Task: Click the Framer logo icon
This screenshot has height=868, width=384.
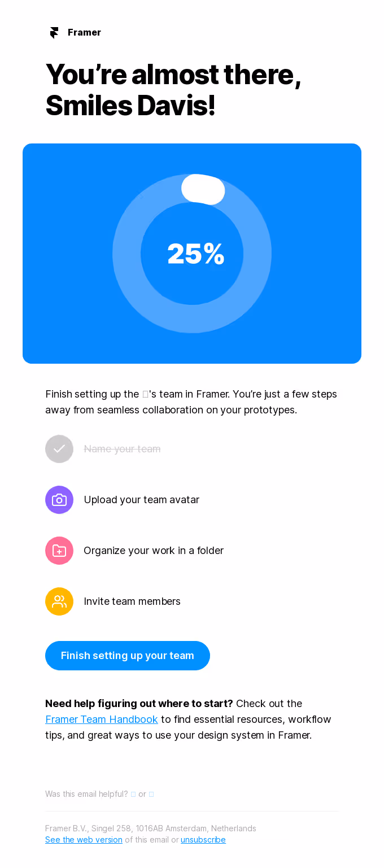Action: [x=54, y=32]
